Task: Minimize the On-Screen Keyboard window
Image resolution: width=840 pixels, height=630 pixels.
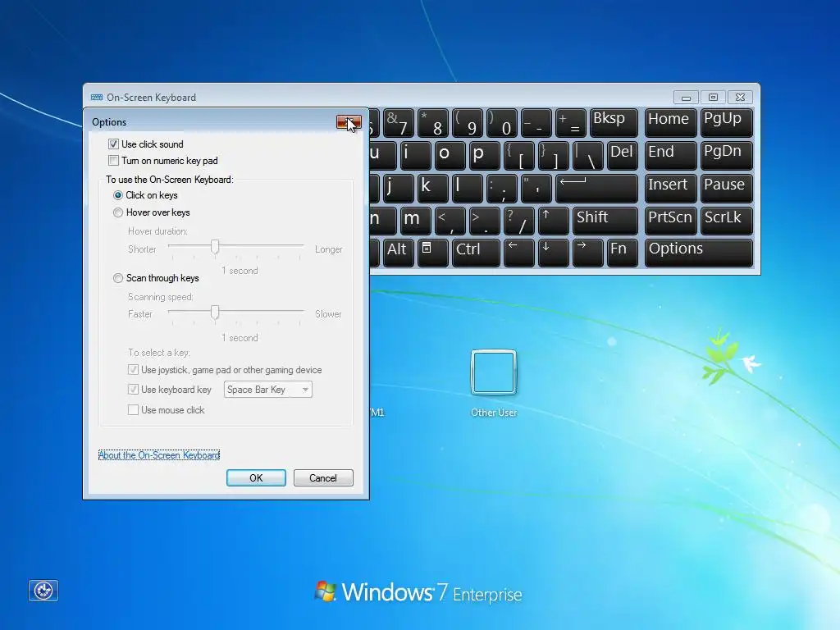Action: pyautogui.click(x=686, y=97)
